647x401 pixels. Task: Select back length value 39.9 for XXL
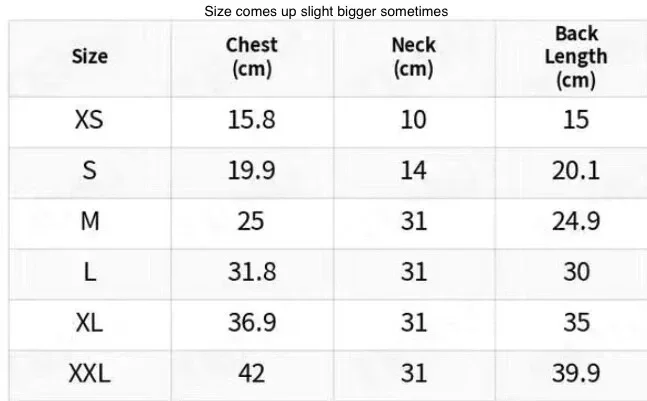576,374
